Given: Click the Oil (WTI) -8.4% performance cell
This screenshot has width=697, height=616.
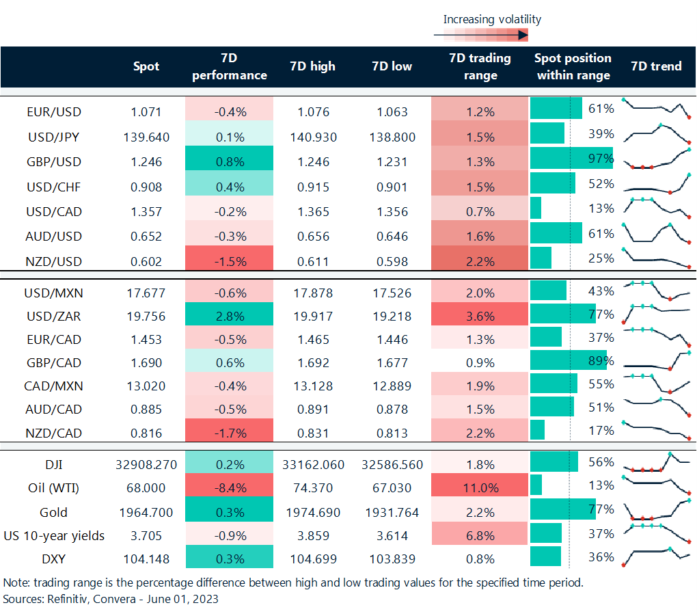Looking at the screenshot, I should point(229,489).
